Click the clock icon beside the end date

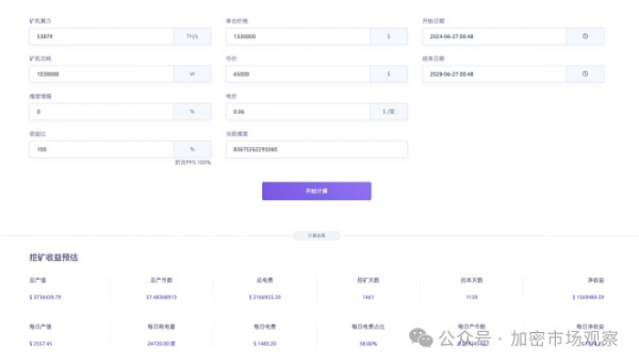(585, 74)
